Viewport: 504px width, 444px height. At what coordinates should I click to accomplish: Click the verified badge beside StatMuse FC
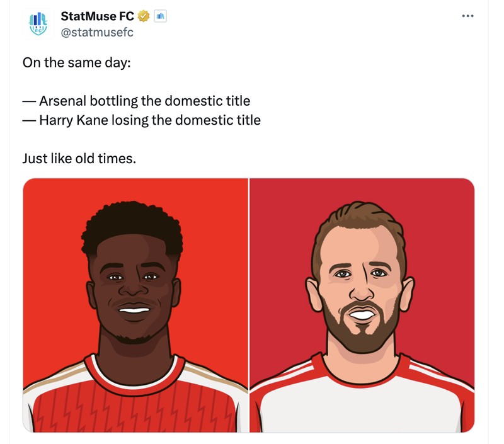(x=144, y=15)
